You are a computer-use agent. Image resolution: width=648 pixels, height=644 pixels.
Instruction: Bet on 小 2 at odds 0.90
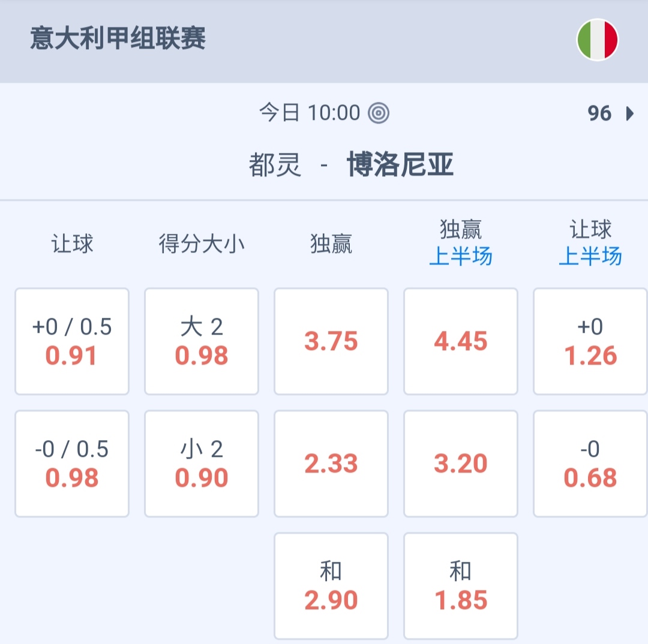coord(202,464)
